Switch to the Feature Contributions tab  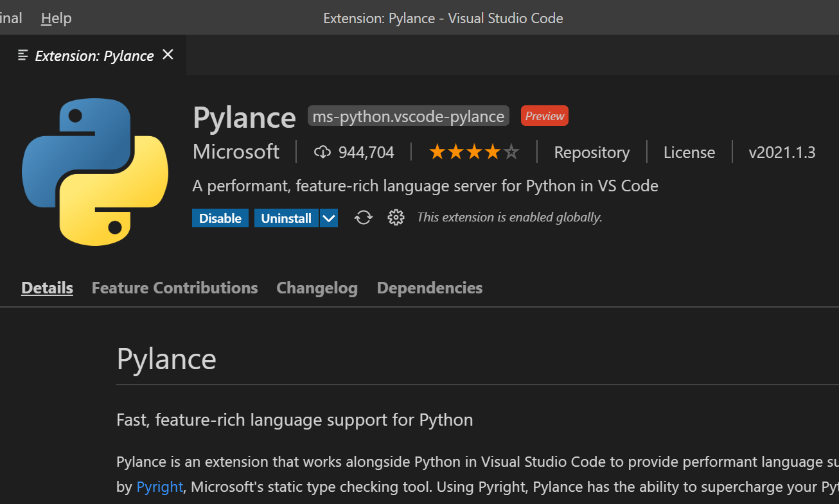[175, 288]
